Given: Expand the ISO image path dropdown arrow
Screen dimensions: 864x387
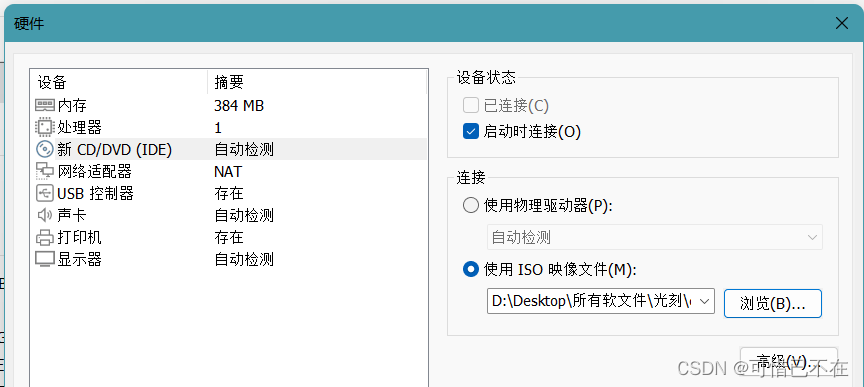Looking at the screenshot, I should (704, 301).
